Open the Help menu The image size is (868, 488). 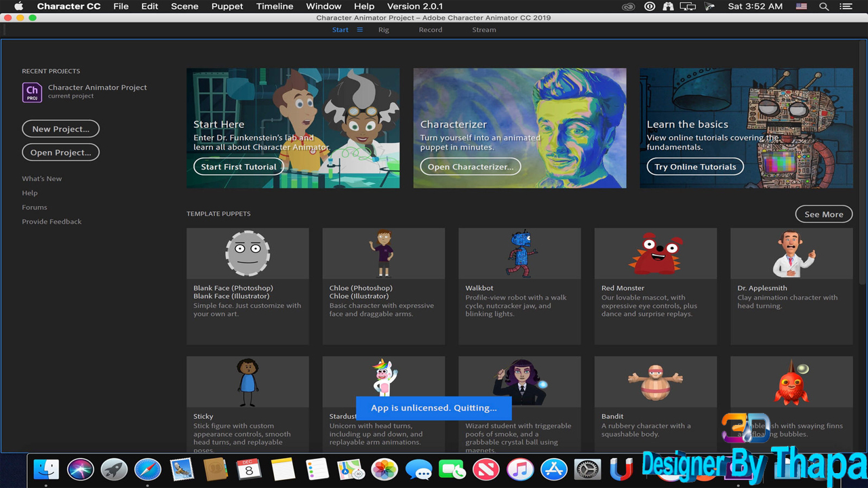coord(364,6)
